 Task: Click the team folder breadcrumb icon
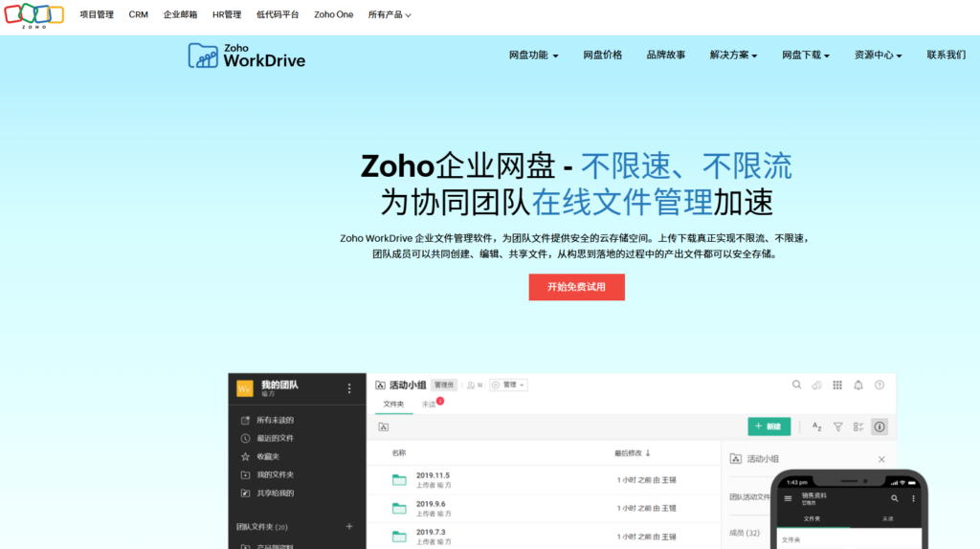click(383, 427)
